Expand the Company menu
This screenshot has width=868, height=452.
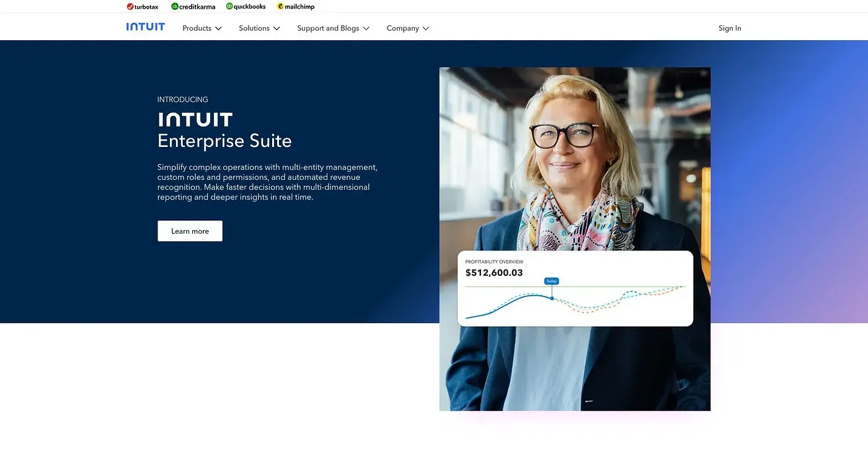click(x=408, y=28)
